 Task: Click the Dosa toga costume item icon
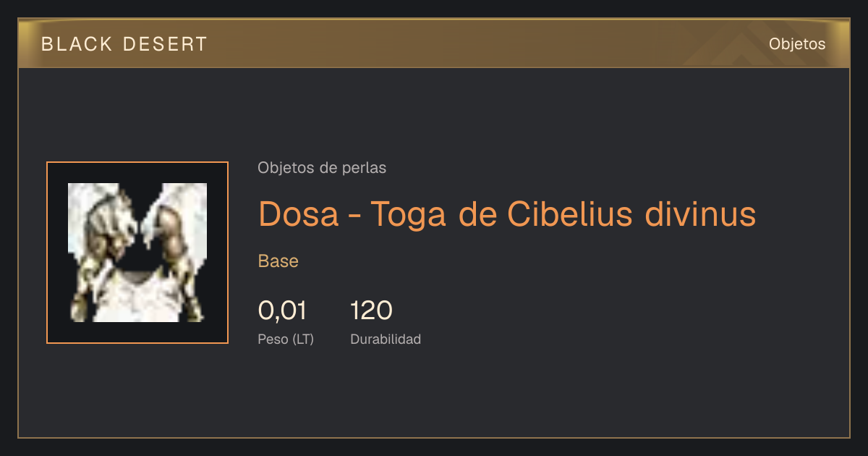(137, 253)
